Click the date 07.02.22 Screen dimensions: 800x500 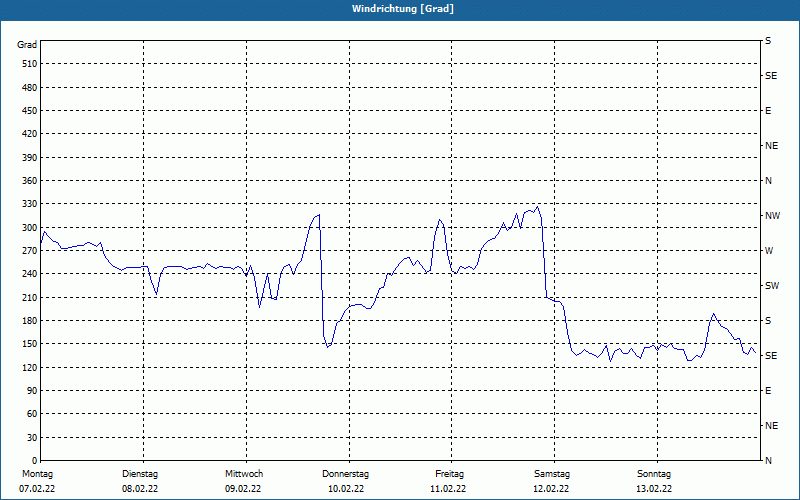click(37, 489)
